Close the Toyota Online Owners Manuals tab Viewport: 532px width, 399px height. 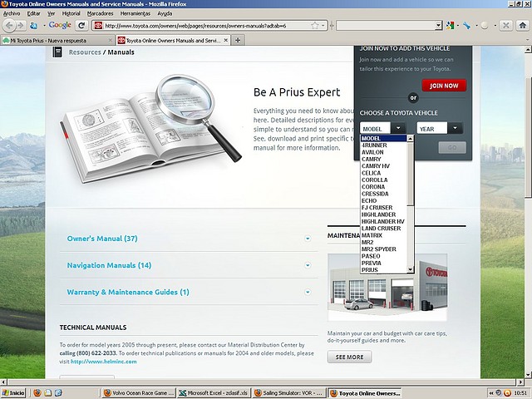226,41
